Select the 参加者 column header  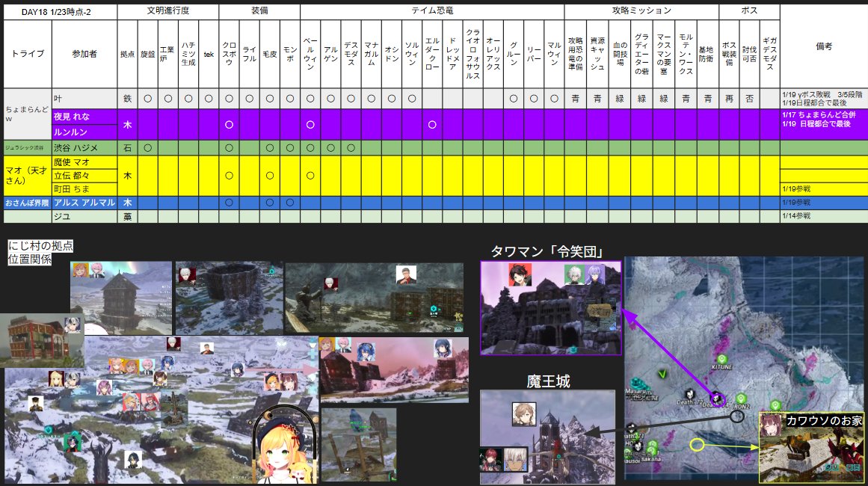[84, 55]
